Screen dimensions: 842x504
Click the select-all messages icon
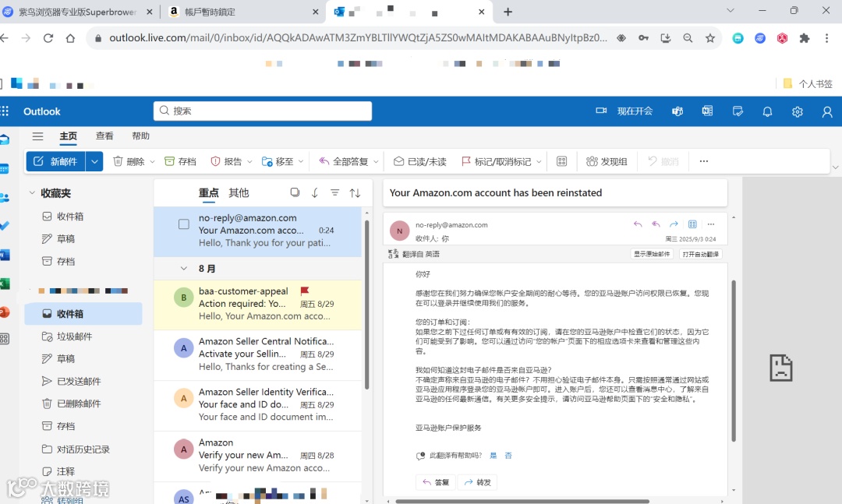click(x=295, y=192)
